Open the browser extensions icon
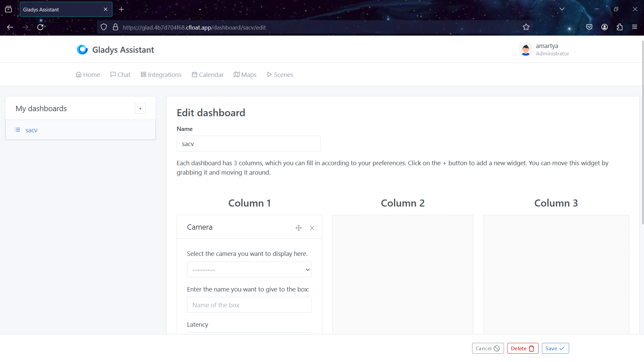This screenshot has width=644, height=362. [619, 27]
